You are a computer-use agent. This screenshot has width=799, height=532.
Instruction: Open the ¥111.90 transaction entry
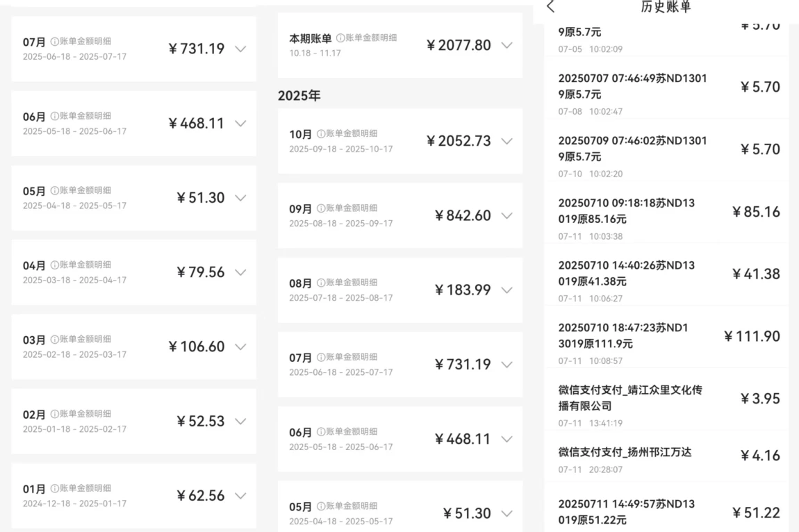[667, 336]
